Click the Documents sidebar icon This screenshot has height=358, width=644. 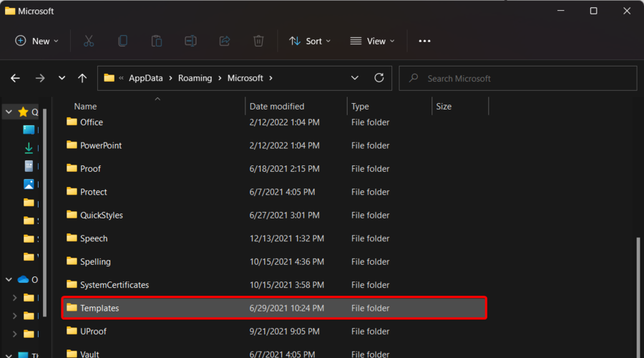click(x=29, y=166)
